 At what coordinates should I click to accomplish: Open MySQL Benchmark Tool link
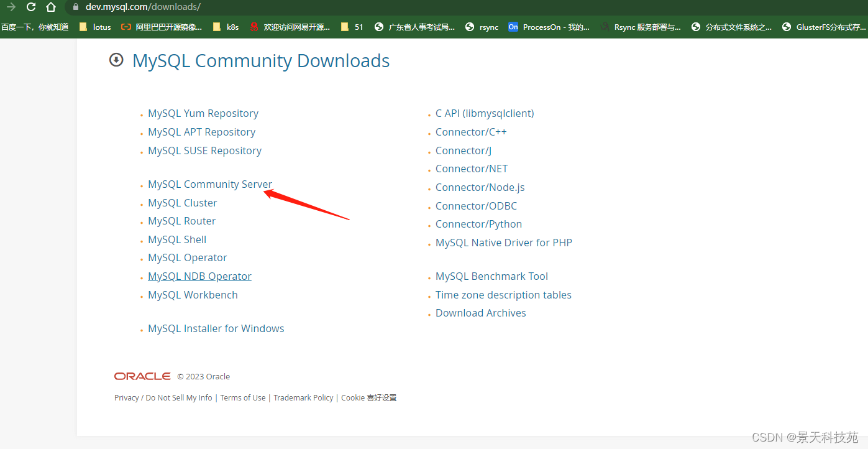[492, 276]
